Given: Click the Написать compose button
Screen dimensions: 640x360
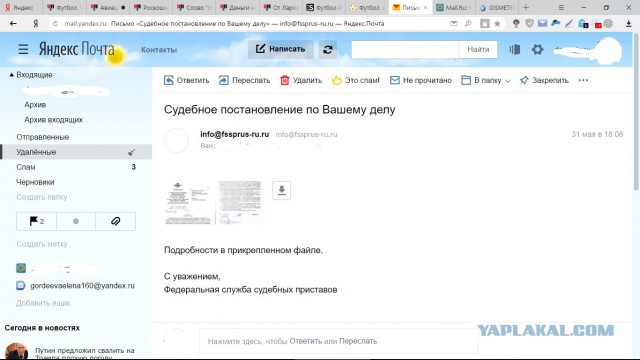Looking at the screenshot, I should pos(281,49).
